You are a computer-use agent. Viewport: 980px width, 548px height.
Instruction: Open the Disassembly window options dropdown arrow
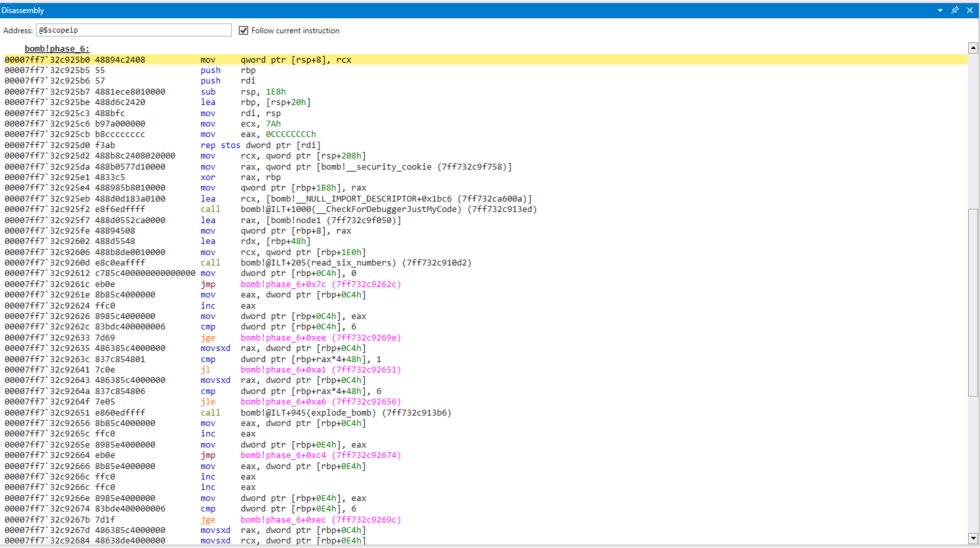(940, 10)
